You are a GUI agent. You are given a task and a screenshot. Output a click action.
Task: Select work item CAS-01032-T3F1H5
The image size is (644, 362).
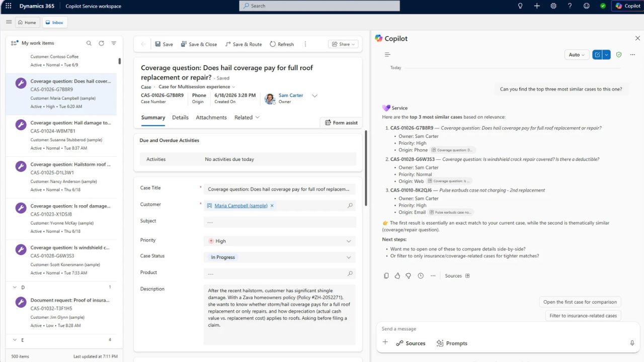point(61,313)
